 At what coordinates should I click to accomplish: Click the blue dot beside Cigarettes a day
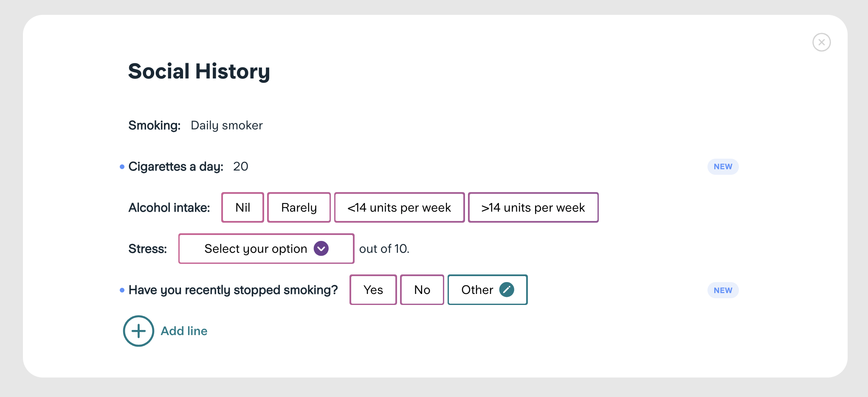(121, 167)
